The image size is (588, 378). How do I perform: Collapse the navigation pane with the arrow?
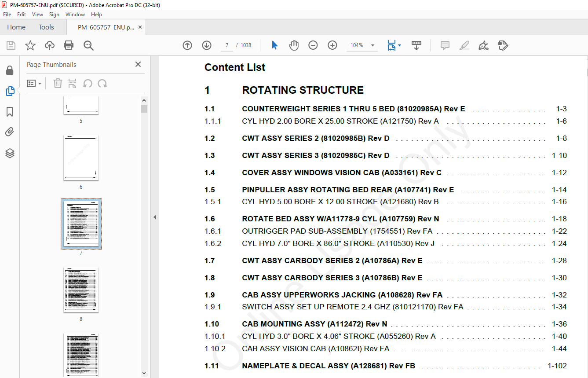[155, 217]
